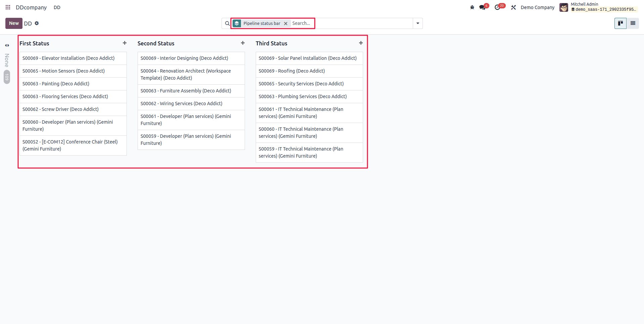The width and height of the screenshot is (644, 324).
Task: Click the bug report icon in the top bar
Action: pos(472,7)
